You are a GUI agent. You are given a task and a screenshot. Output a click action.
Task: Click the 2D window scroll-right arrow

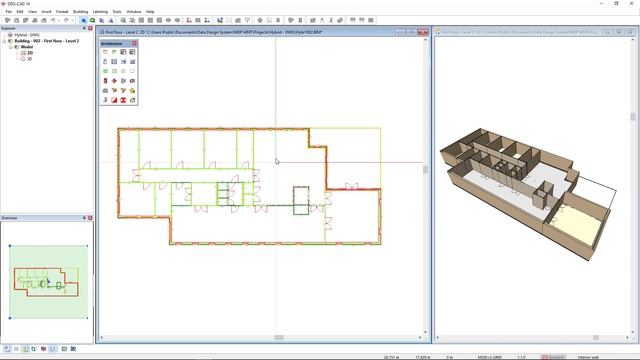pyautogui.click(x=420, y=338)
